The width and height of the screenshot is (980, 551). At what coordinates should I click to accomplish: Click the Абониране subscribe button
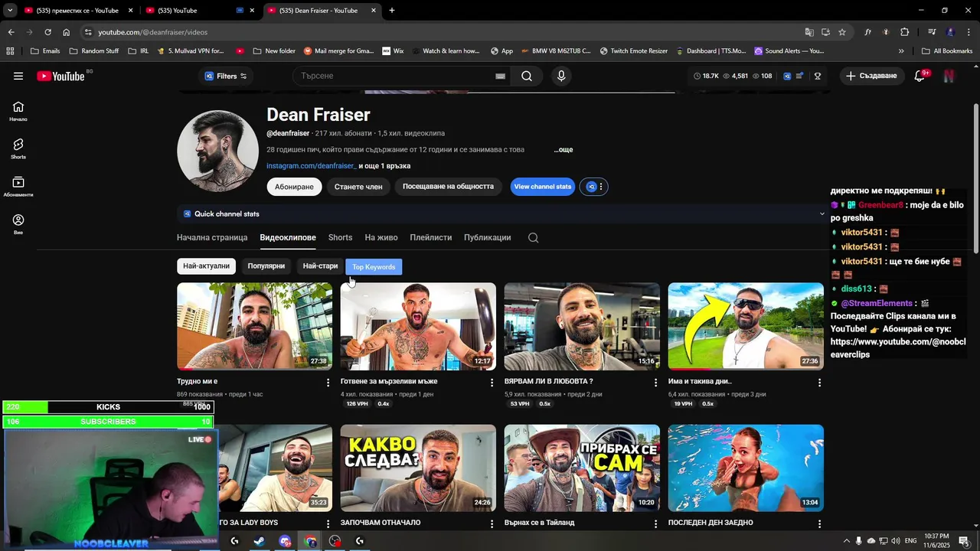click(x=294, y=187)
